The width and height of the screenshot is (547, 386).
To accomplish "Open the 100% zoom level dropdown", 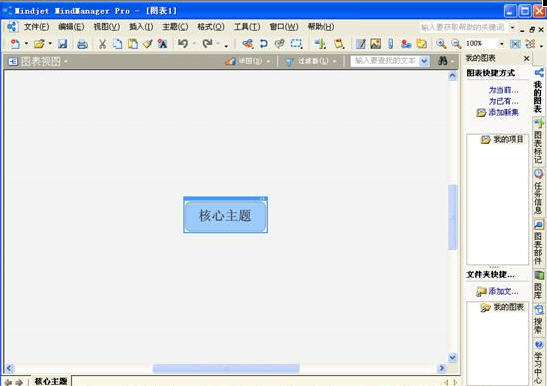I will [x=502, y=44].
